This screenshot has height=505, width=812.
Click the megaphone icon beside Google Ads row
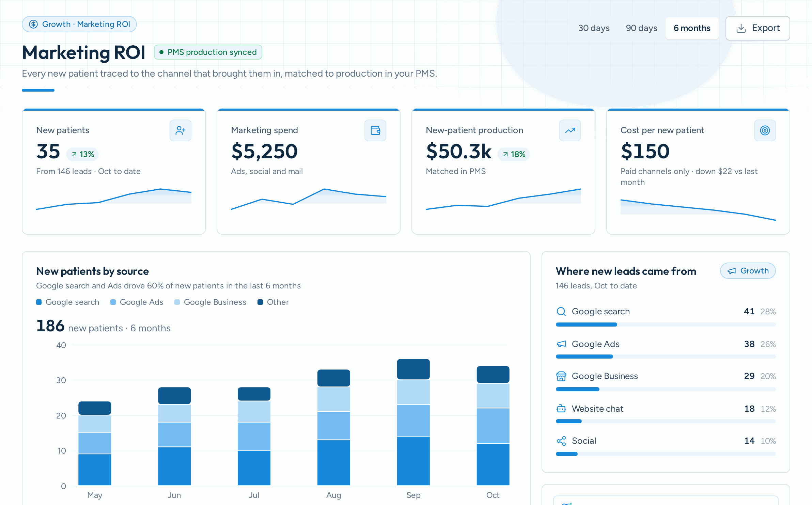pos(561,344)
